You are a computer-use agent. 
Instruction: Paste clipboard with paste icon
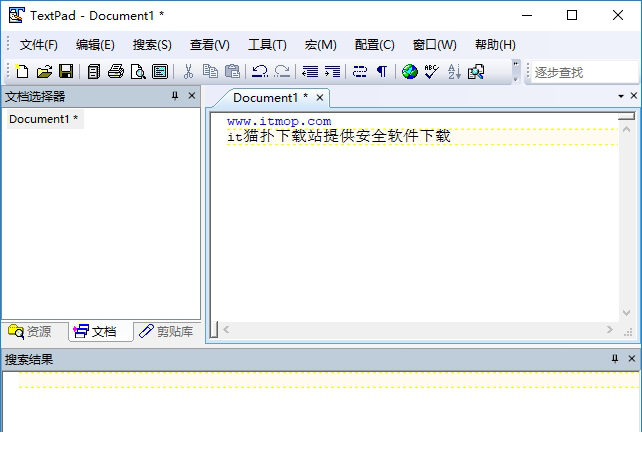[x=232, y=72]
